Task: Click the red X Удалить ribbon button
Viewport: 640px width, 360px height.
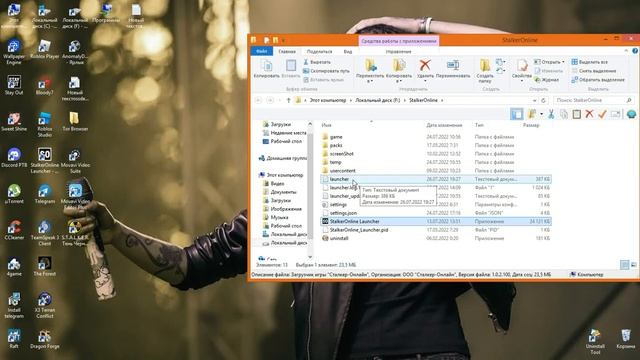Action: pyautogui.click(x=425, y=69)
